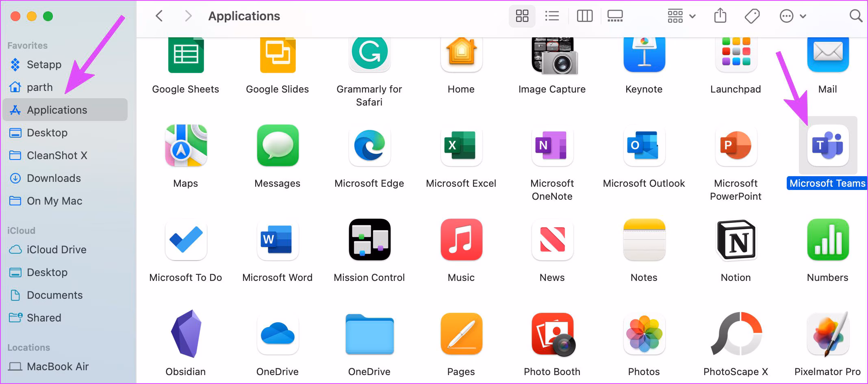The image size is (868, 384).
Task: Click the Notion app icon
Action: pos(736,239)
